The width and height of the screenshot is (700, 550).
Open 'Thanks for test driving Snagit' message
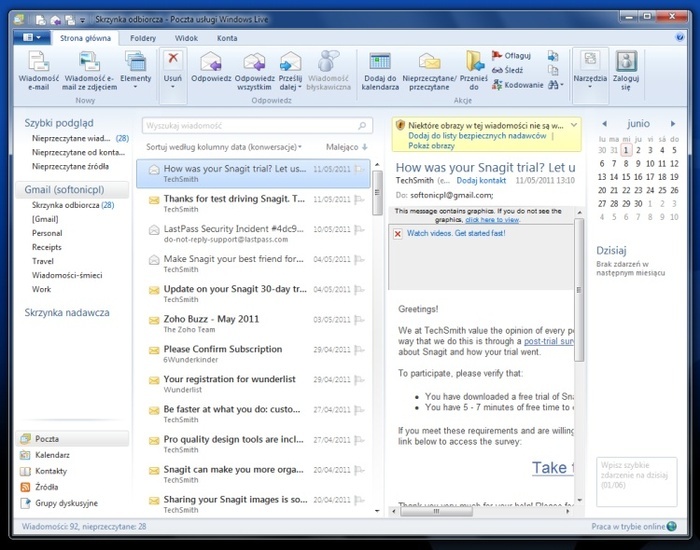click(x=253, y=203)
